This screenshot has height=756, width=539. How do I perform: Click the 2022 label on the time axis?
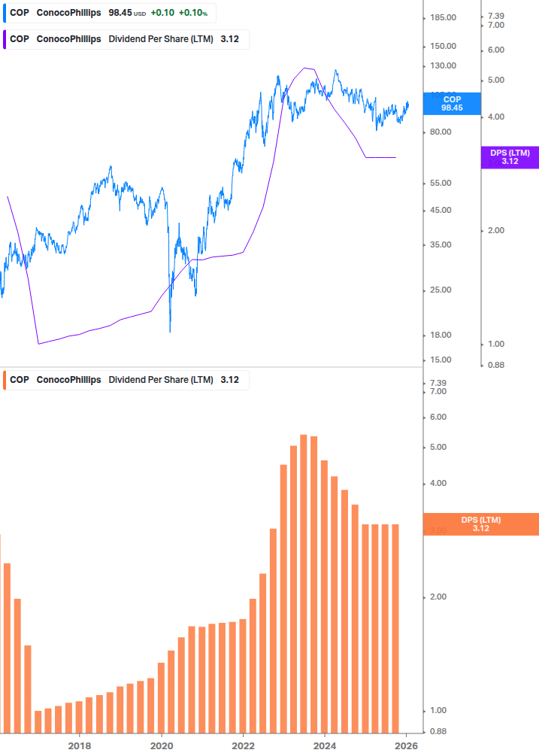244,746
